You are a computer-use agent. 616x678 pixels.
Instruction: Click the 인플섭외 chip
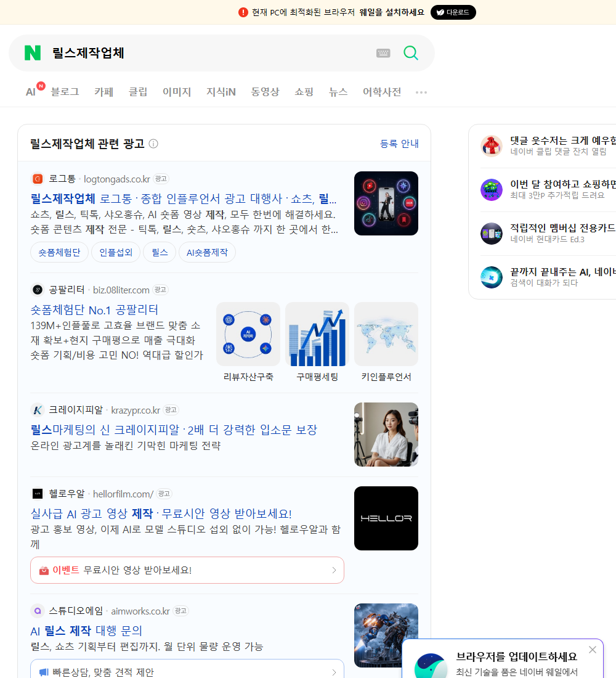point(116,253)
